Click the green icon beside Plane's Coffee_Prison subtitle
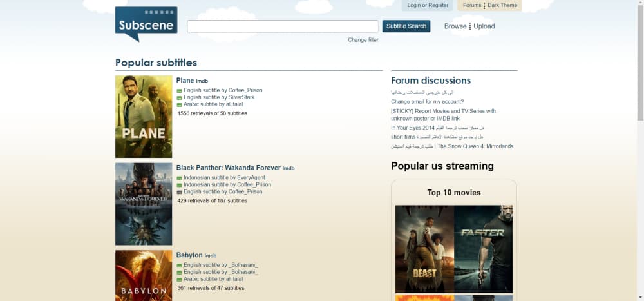This screenshot has width=644, height=301. [x=179, y=91]
